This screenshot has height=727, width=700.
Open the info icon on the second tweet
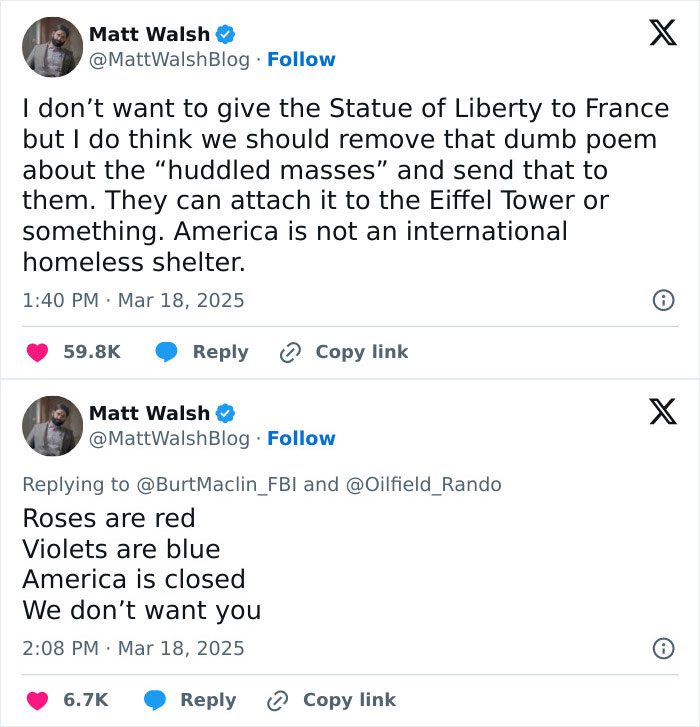(662, 648)
